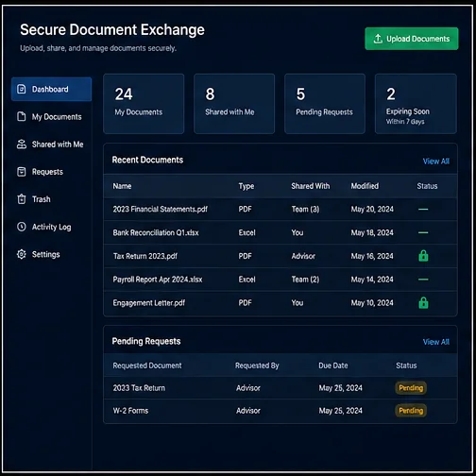The image size is (476, 476).
Task: Open the Dashboard menu item
Action: (51, 89)
